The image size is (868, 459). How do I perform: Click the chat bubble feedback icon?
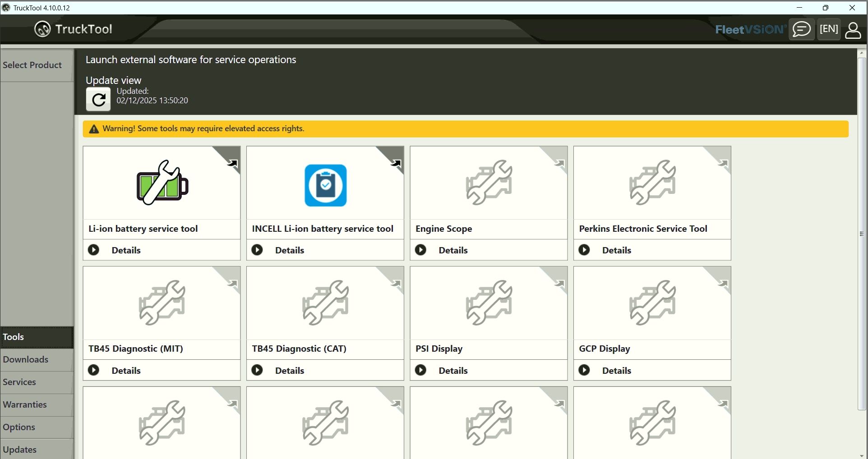click(802, 29)
